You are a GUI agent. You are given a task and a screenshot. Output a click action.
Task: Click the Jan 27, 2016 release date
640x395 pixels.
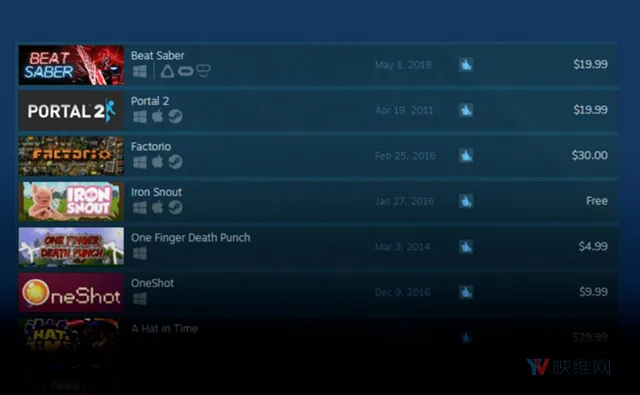404,201
